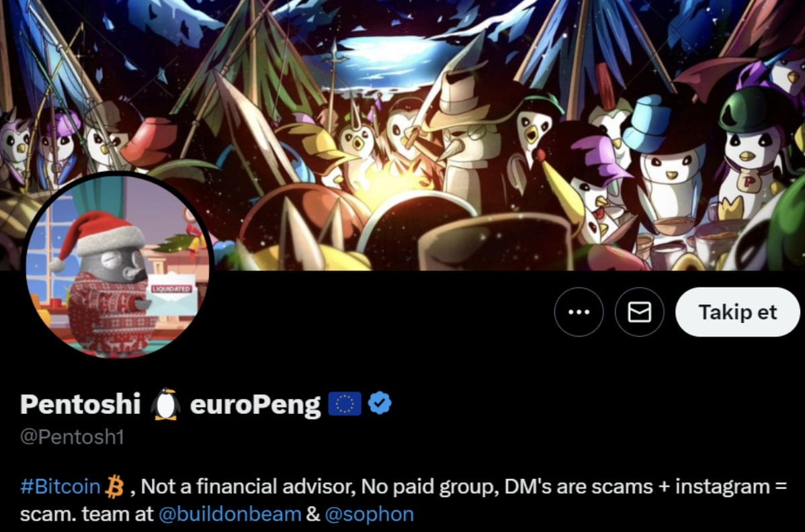Click the euroPeng name text
805x532 pixels.
(255, 405)
